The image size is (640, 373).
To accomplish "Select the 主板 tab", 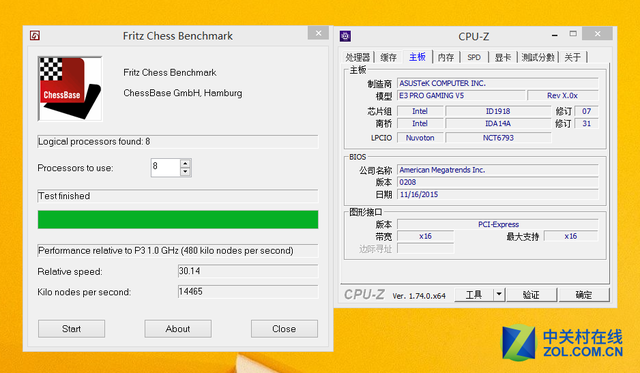I will [x=418, y=57].
